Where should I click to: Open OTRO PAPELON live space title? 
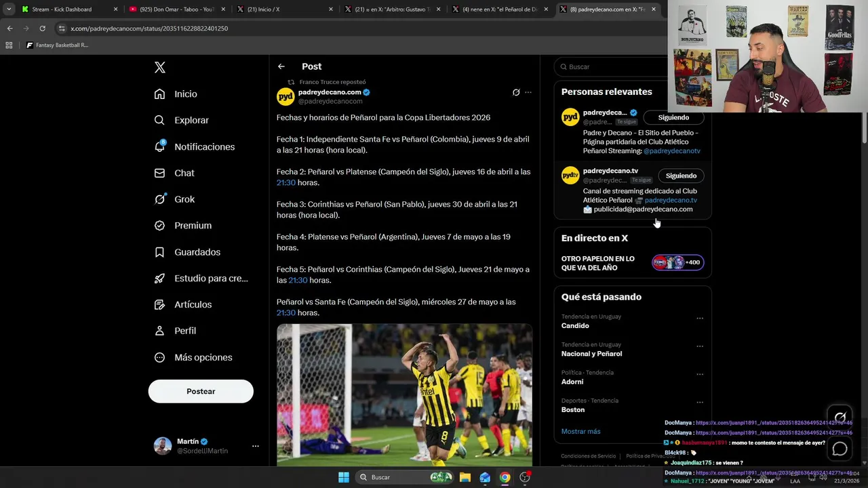point(598,263)
